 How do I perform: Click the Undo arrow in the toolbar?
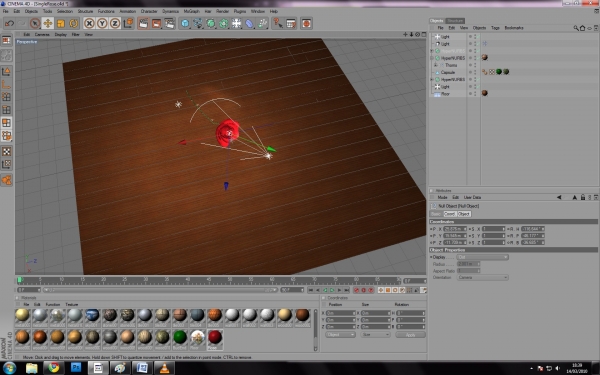[x=9, y=24]
